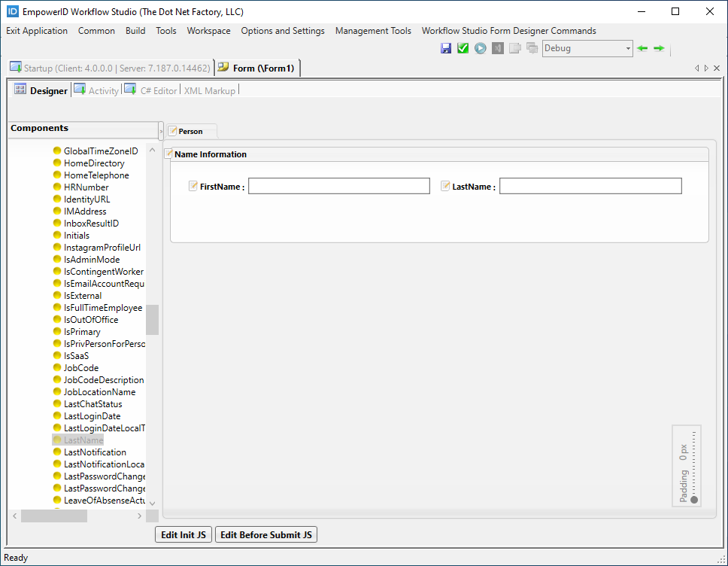728x566 pixels.
Task: Switch to the C# Editor tab
Action: click(x=158, y=90)
